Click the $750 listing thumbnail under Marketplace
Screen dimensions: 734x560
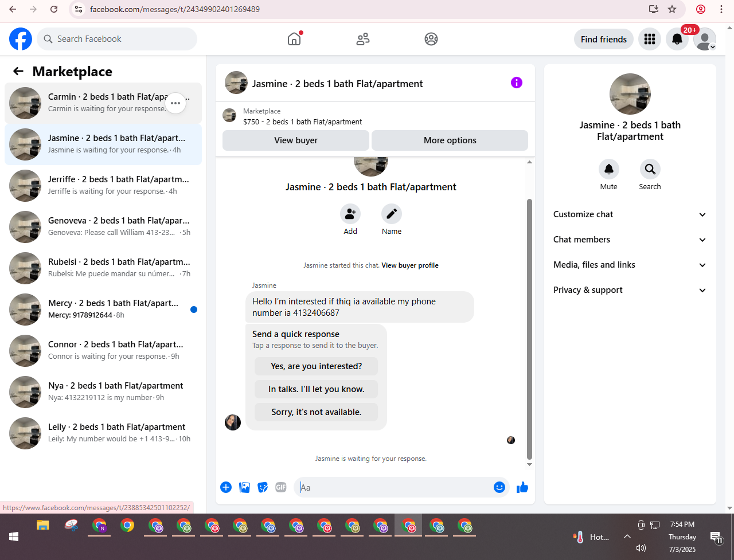(229, 115)
